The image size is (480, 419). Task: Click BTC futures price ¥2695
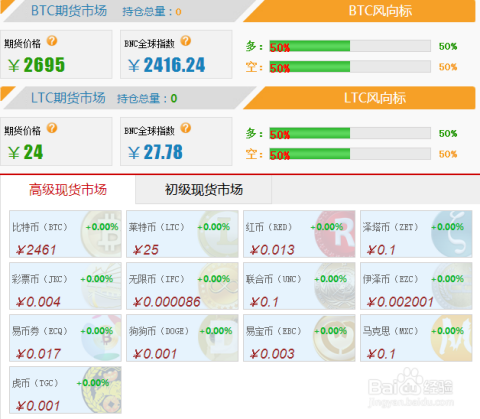36,65
